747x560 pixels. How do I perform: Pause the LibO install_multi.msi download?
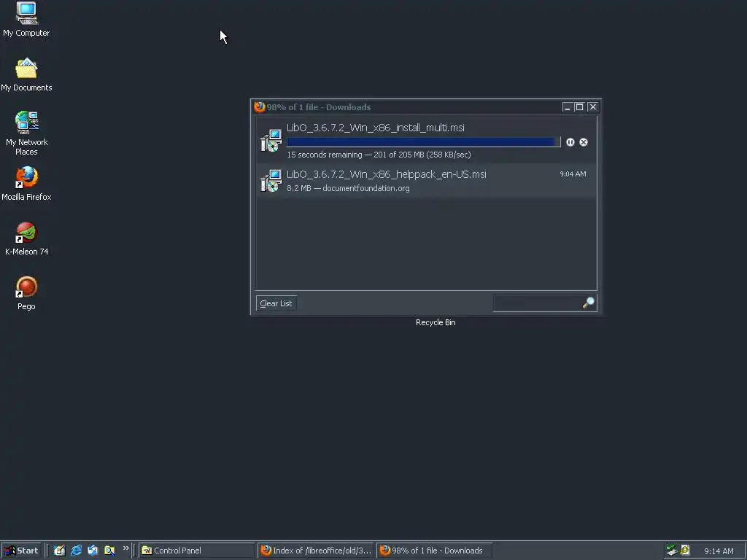[570, 142]
